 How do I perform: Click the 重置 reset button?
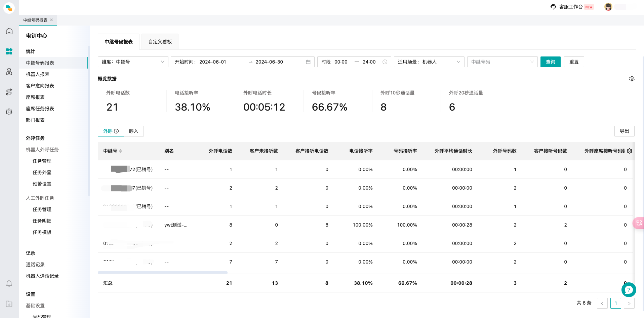574,62
